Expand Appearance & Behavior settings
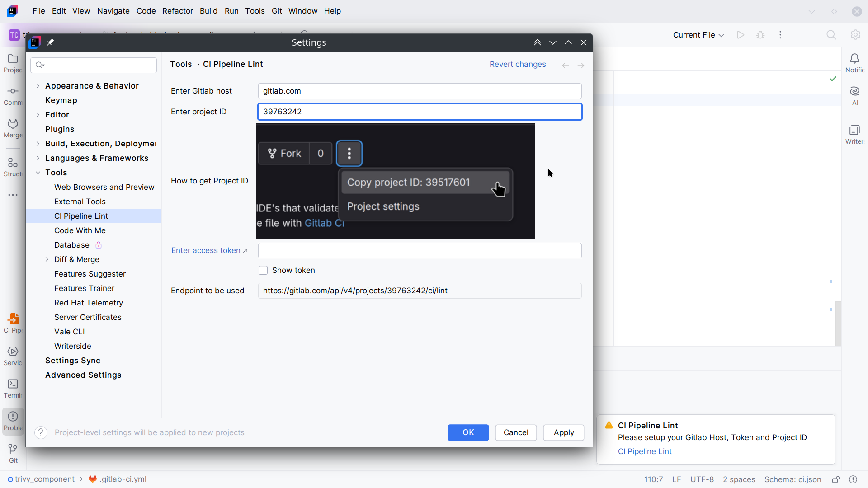 pos(38,86)
